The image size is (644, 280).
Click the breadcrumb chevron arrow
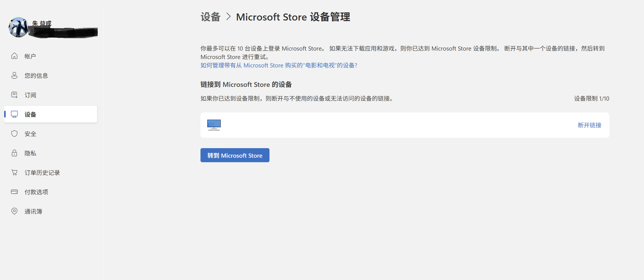click(228, 17)
